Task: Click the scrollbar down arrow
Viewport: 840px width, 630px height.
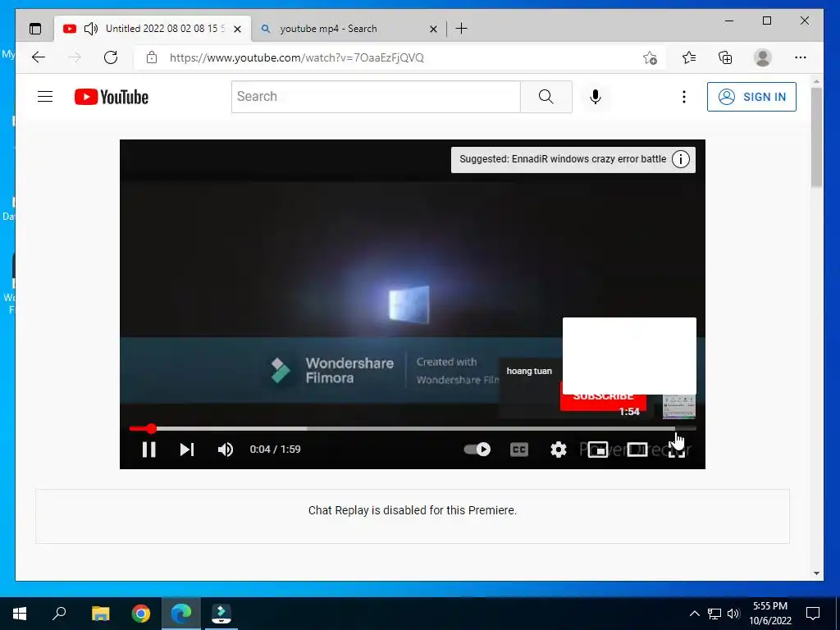Action: 816,573
